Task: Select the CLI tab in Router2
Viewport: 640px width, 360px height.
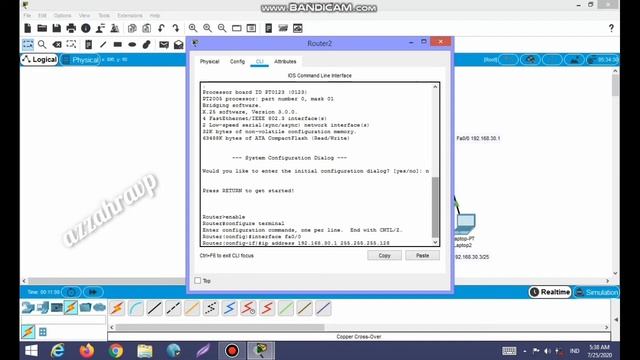Action: click(260, 62)
